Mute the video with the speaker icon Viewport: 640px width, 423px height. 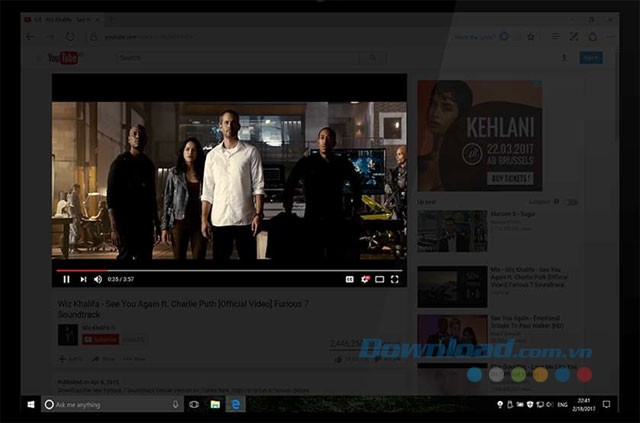[x=98, y=280]
